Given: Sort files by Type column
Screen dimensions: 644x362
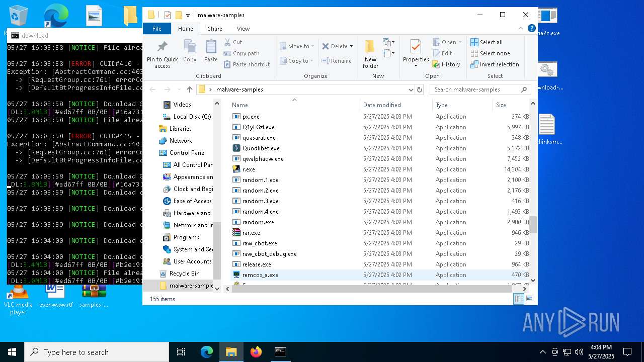Looking at the screenshot, I should [x=462, y=105].
